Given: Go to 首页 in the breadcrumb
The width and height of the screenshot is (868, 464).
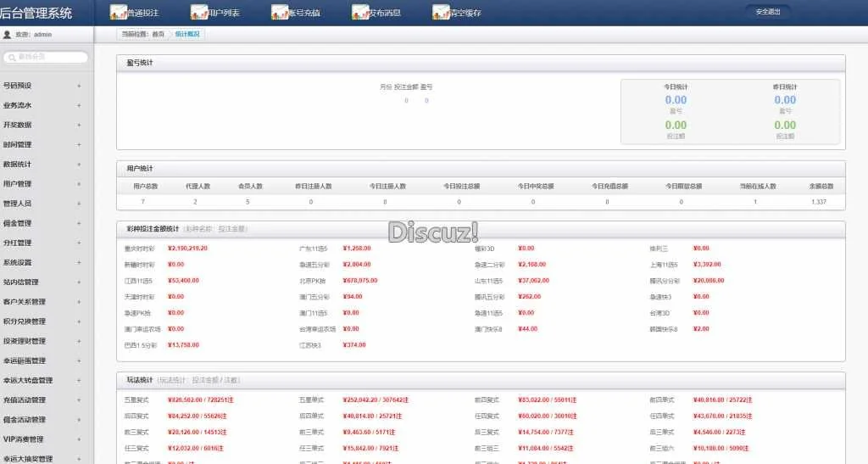Looking at the screenshot, I should coord(158,34).
